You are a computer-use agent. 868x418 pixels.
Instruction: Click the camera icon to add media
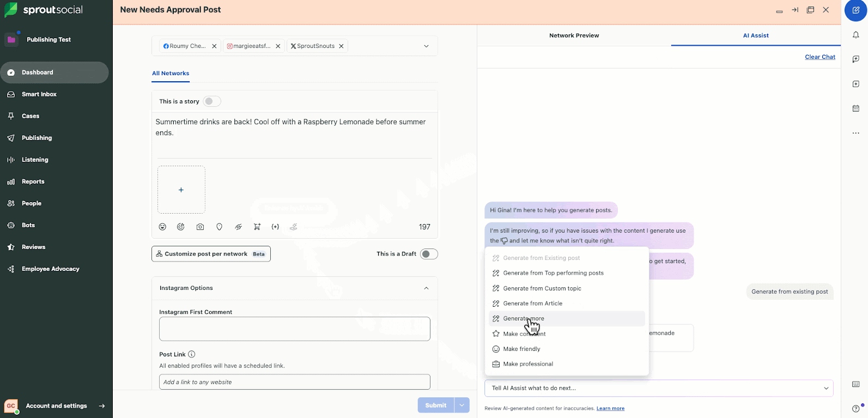point(200,227)
